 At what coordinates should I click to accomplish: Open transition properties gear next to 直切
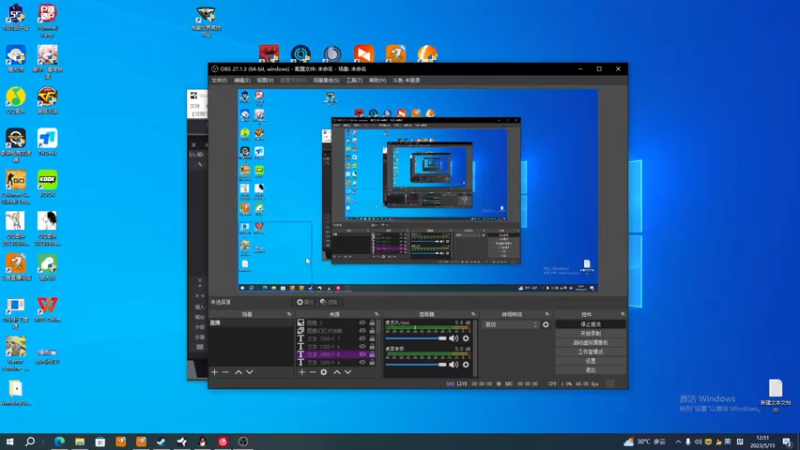[545, 324]
